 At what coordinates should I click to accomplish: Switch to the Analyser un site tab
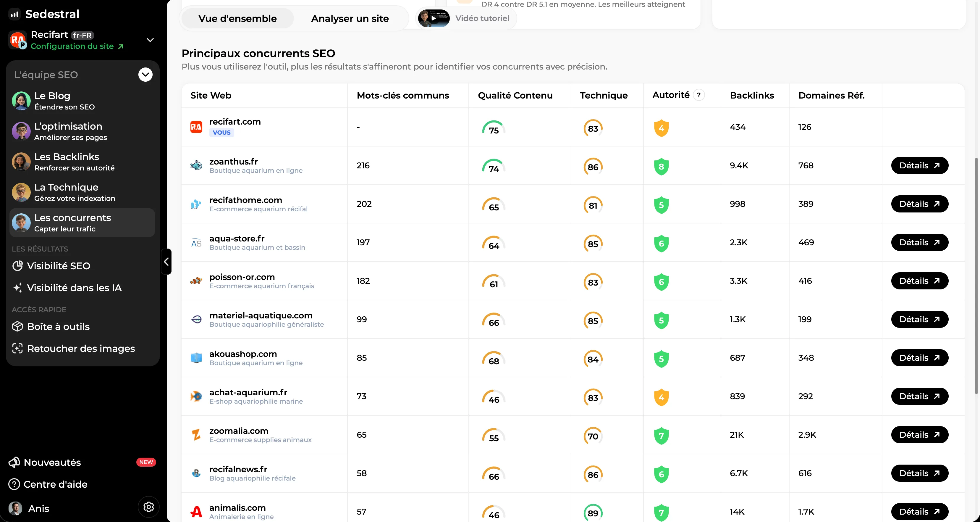click(x=350, y=18)
